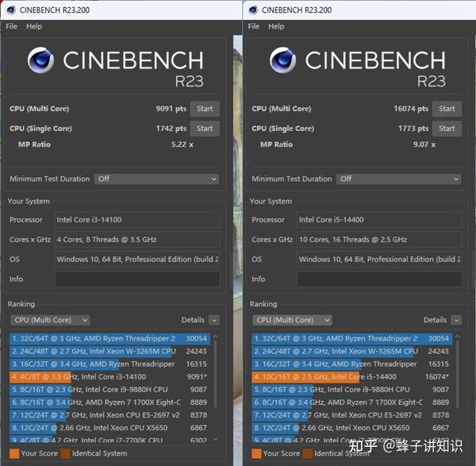The height and width of the screenshot is (466, 476).
Task: Start Multi Core test in right window
Action: (x=447, y=109)
